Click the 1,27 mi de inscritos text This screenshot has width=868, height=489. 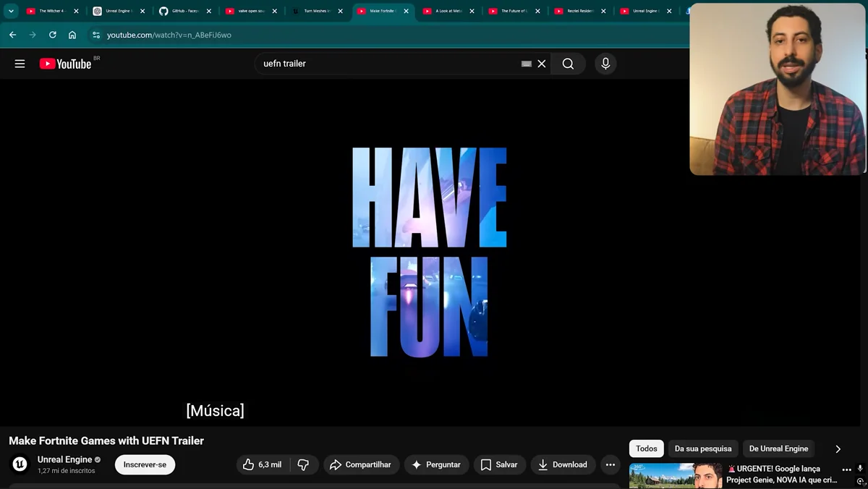tap(67, 471)
